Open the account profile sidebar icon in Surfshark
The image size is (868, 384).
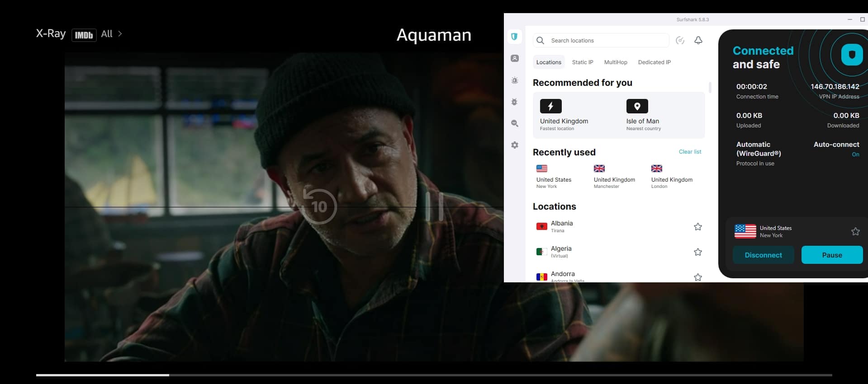pos(515,58)
